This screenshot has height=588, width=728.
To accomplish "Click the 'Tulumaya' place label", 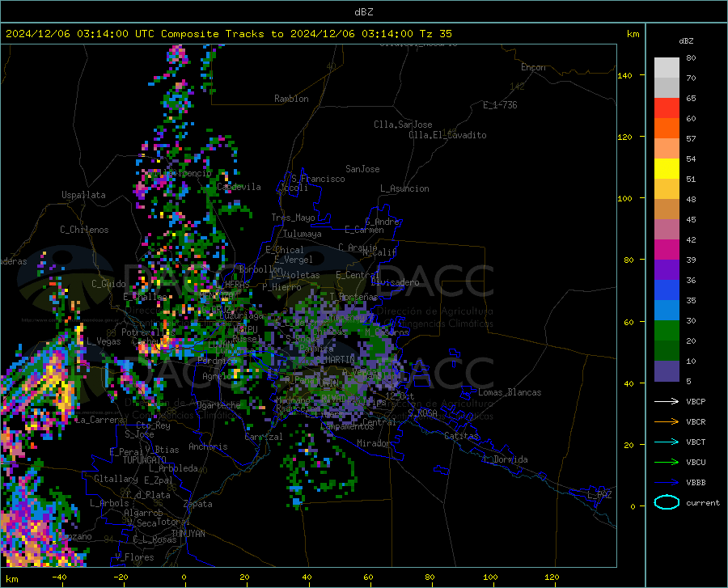I will [x=303, y=234].
